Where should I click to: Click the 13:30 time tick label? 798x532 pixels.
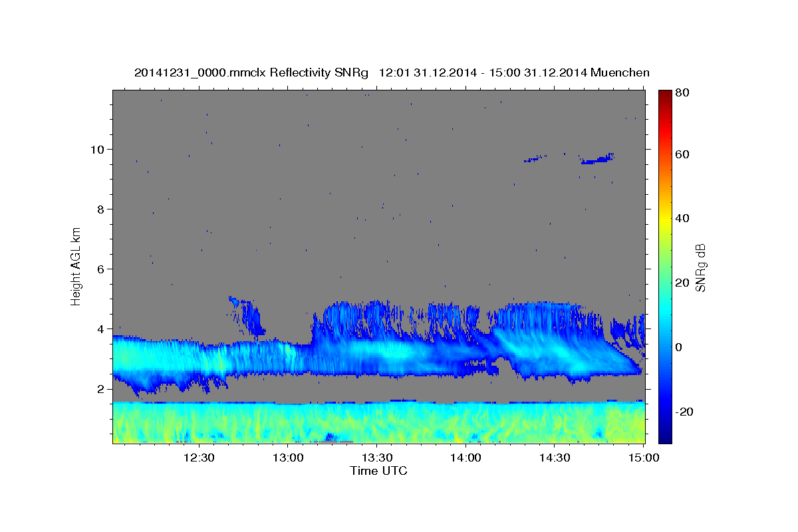[377, 458]
